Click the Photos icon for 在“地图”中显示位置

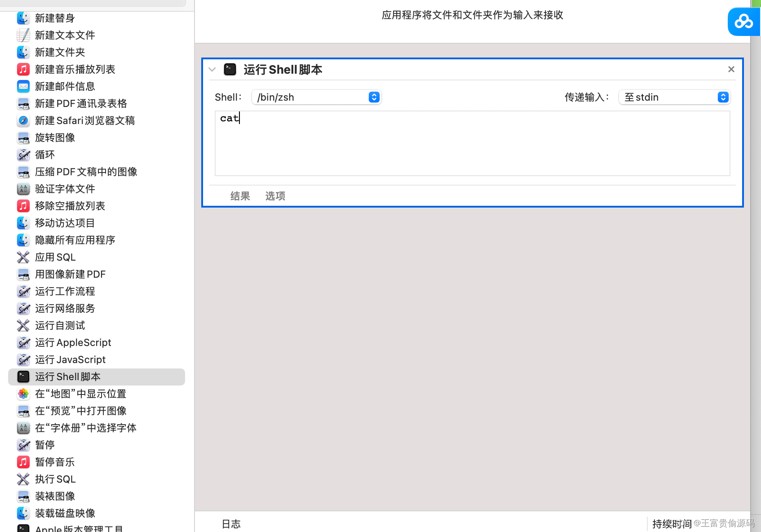(x=23, y=394)
